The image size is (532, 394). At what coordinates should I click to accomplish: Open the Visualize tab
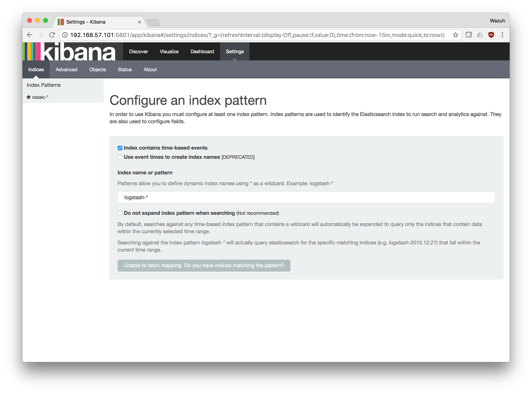[169, 52]
